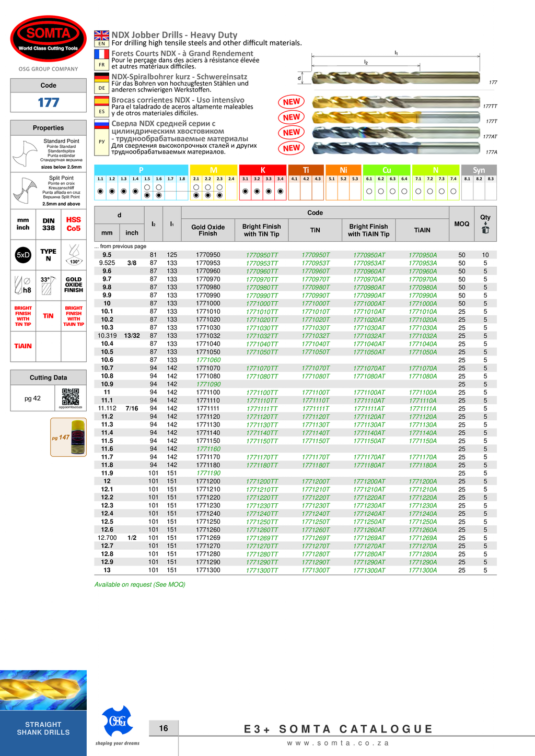Click the h8 shank tolerance icon
The height and width of the screenshot is (756, 535).
tap(23, 286)
